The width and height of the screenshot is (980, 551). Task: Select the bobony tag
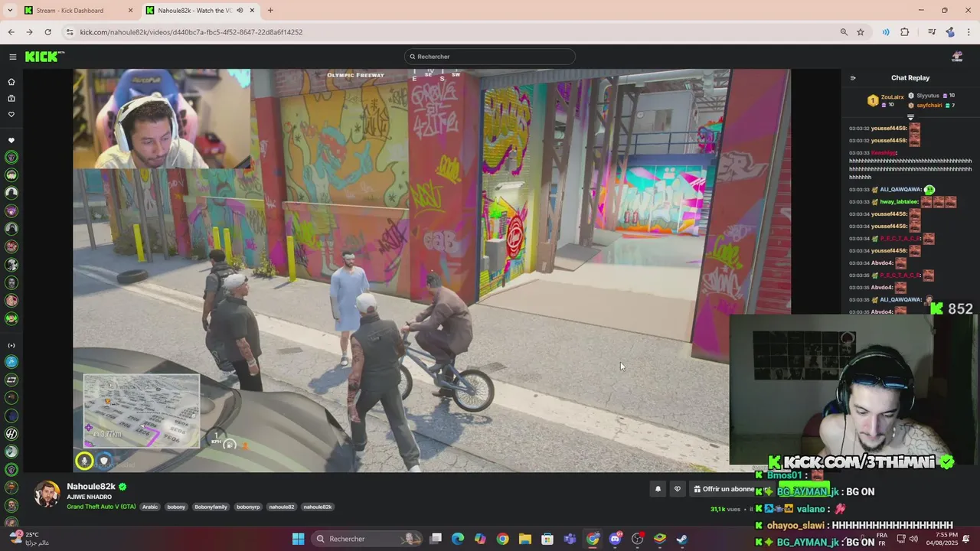[x=176, y=507]
